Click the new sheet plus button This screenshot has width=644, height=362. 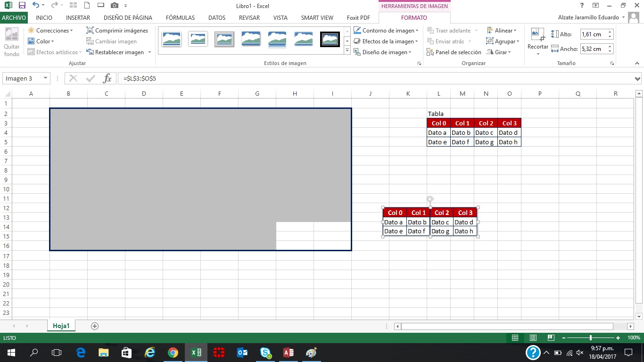tap(95, 325)
